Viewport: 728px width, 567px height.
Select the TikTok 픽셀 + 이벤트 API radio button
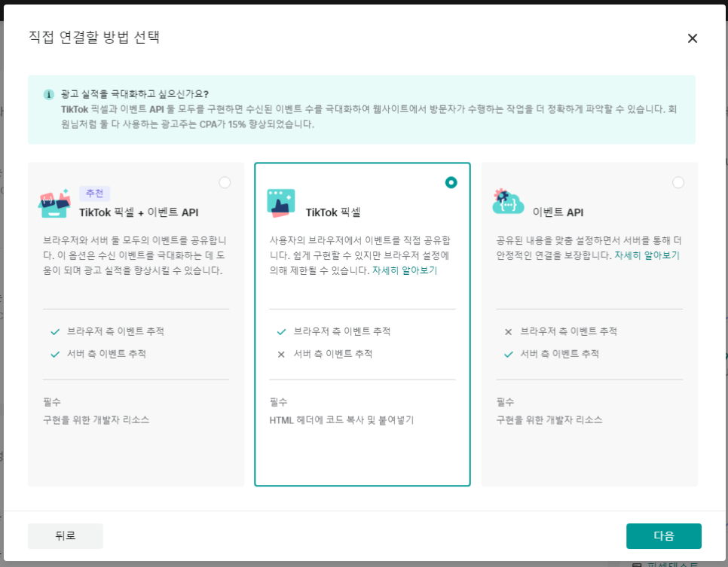tap(225, 182)
